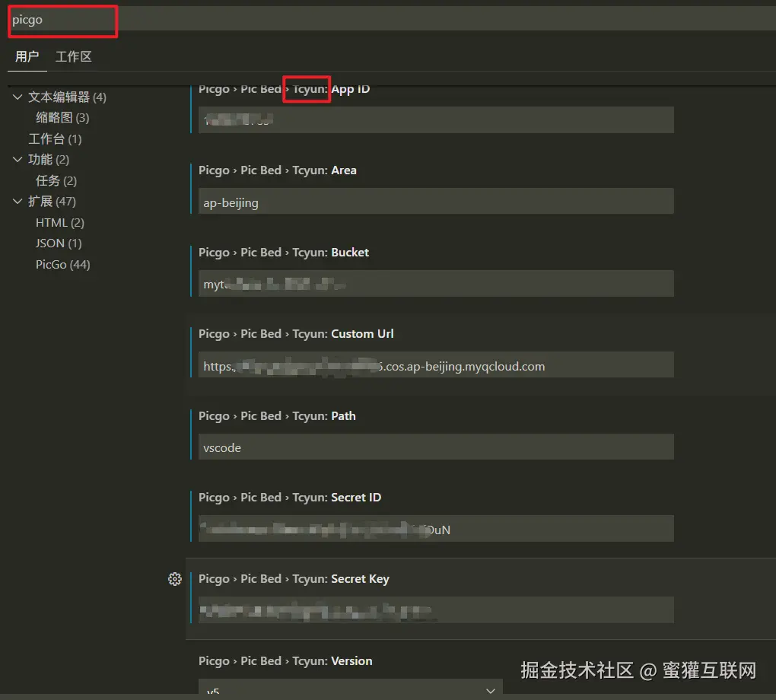Select 扩展 (47) category
Screen dimensions: 776x700
coord(52,202)
